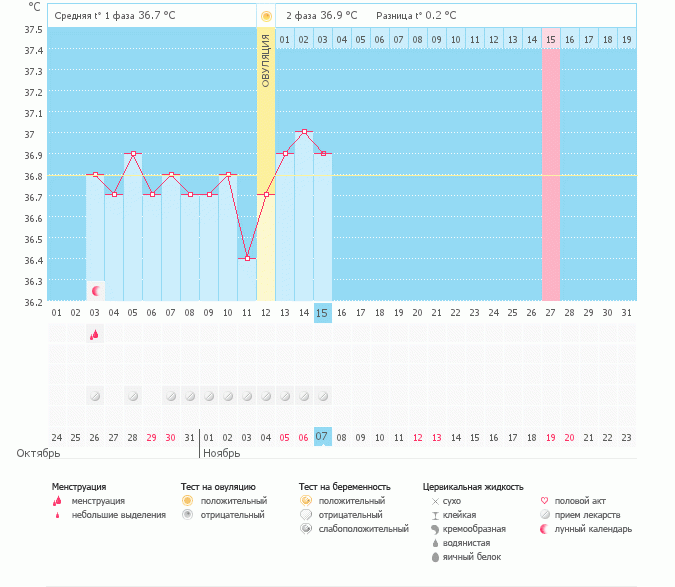The width and height of the screenshot is (675, 587).
Task: Click the medication pill icon under day 05
Action: pyautogui.click(x=132, y=397)
